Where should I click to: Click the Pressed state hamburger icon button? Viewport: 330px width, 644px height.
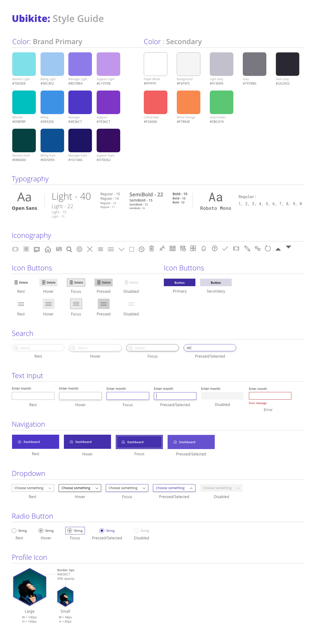click(x=103, y=304)
